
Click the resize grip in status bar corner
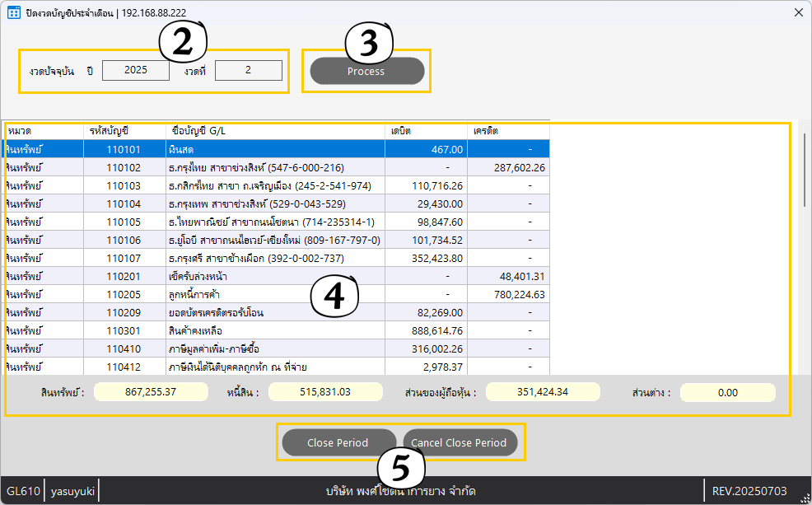click(x=805, y=498)
